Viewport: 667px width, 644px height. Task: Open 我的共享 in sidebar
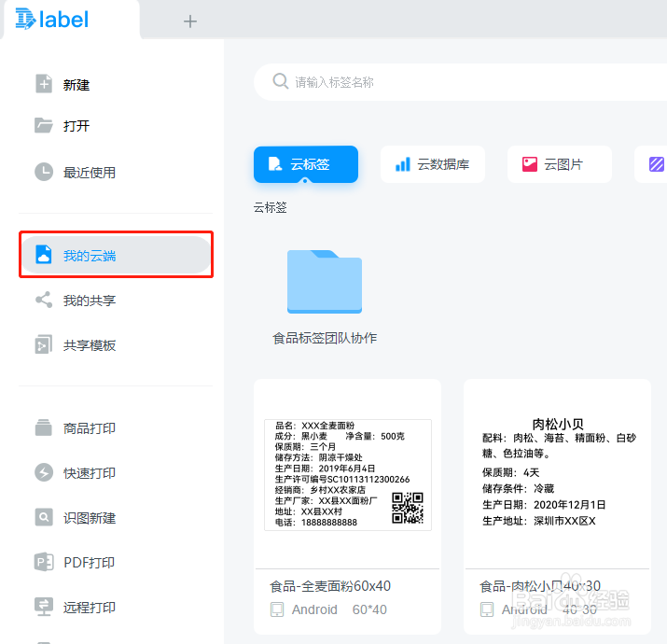pyautogui.click(x=90, y=301)
